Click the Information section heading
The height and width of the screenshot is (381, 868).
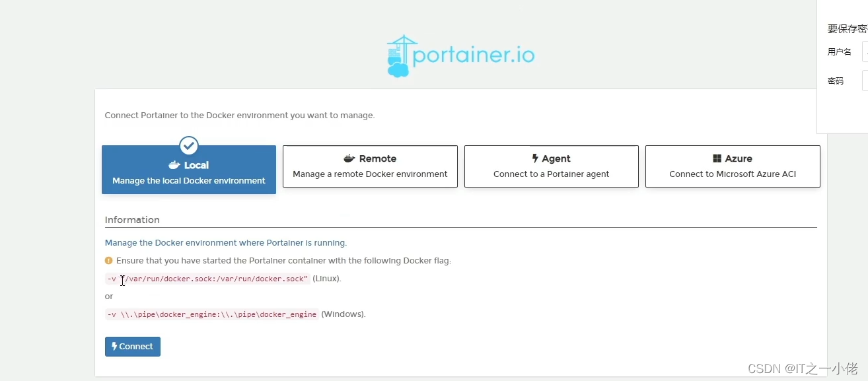tap(132, 220)
